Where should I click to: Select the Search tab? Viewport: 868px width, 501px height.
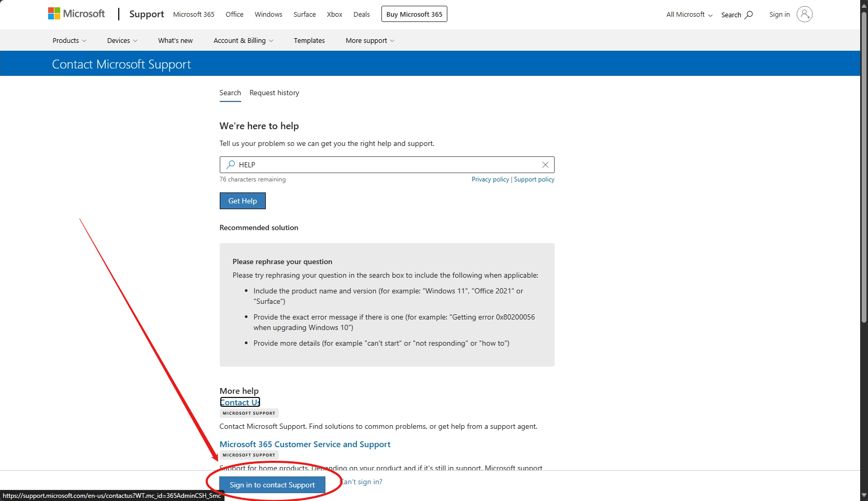coord(230,93)
